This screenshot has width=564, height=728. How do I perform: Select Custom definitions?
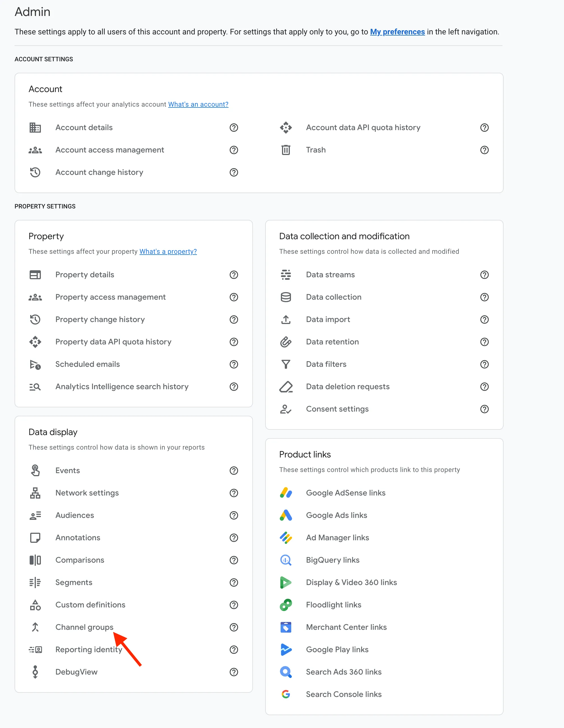[x=90, y=605]
